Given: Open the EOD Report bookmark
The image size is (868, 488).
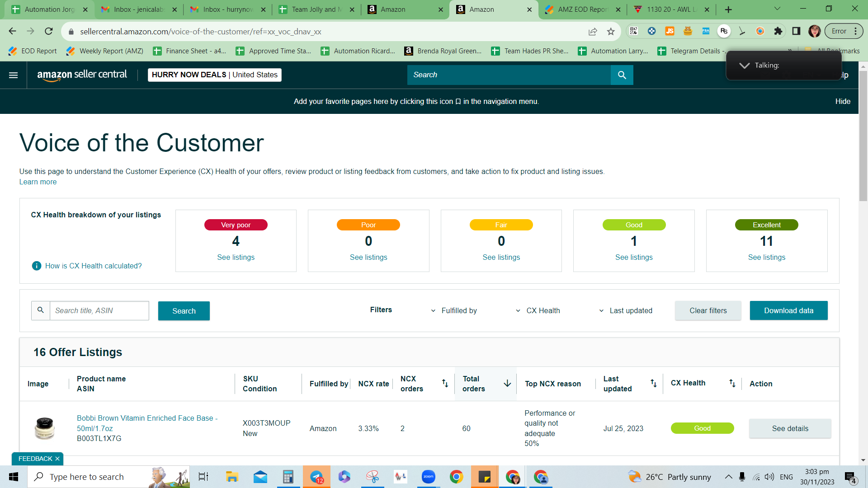Looking at the screenshot, I should coord(33,51).
